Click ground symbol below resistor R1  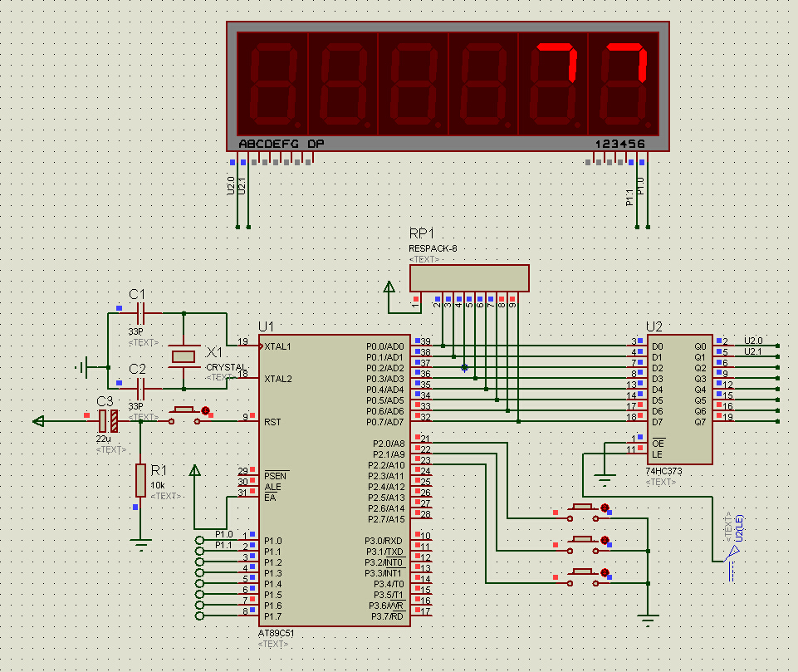[141, 545]
